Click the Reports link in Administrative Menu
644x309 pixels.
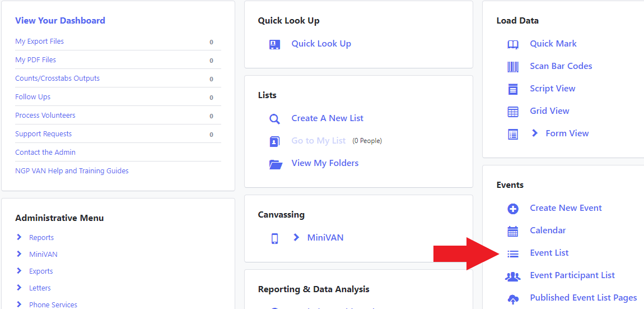click(x=41, y=237)
